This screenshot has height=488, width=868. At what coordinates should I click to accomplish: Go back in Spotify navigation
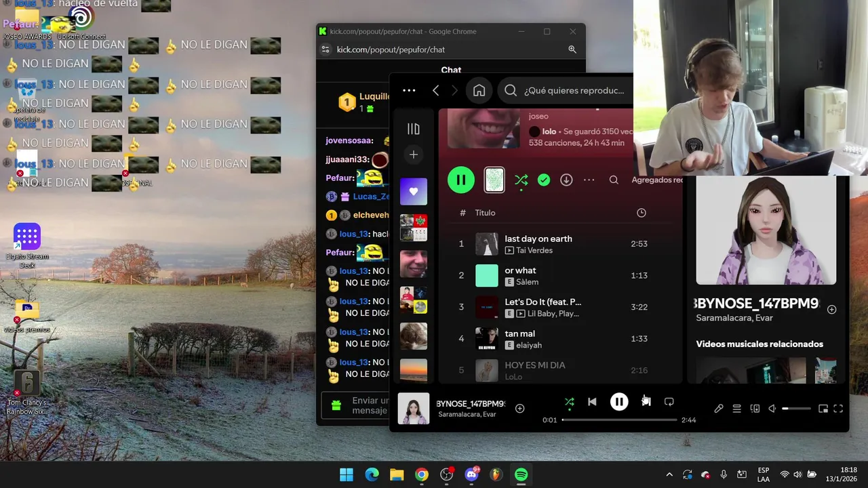coord(436,90)
